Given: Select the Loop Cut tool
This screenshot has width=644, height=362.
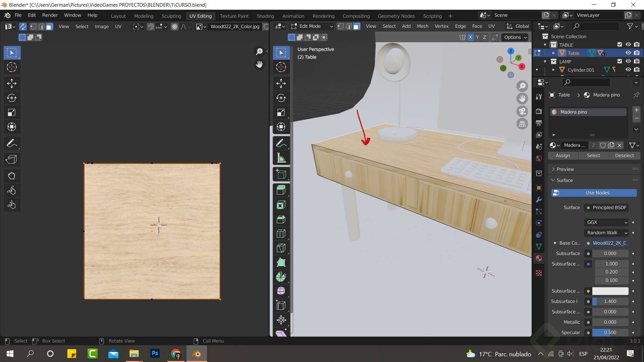Looking at the screenshot, I should click(281, 234).
